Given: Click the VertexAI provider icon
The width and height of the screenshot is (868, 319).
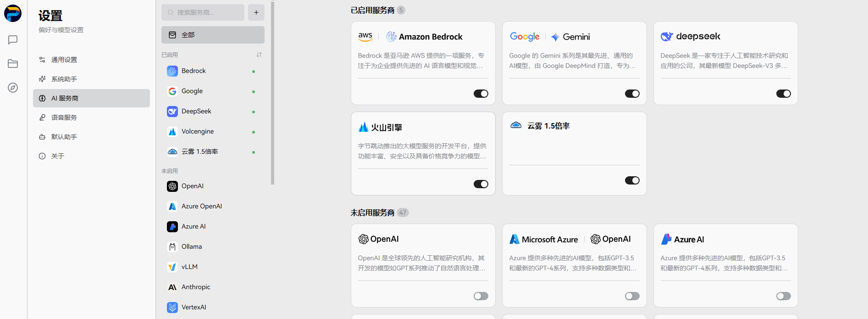Looking at the screenshot, I should (172, 307).
